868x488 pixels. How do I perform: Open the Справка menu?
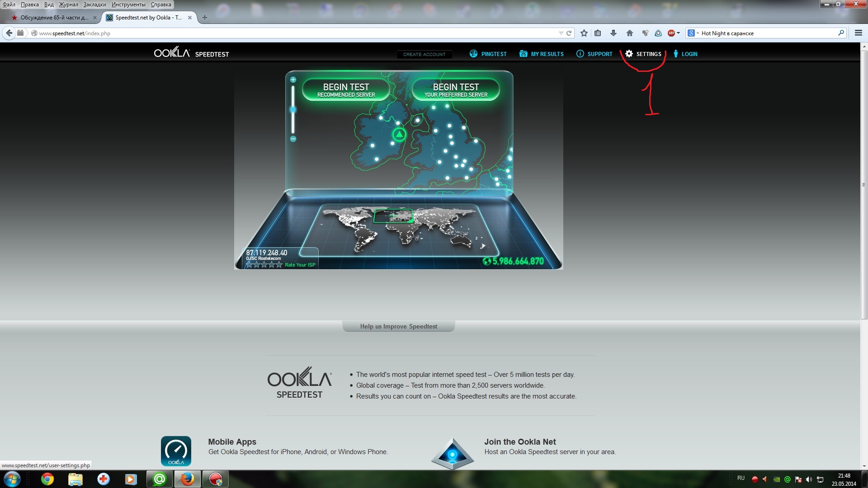click(161, 5)
